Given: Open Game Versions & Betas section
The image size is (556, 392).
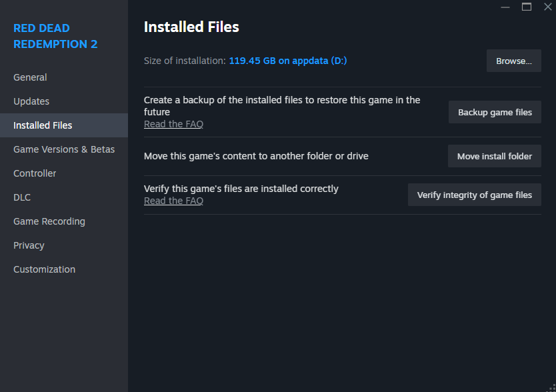Looking at the screenshot, I should coord(64,149).
